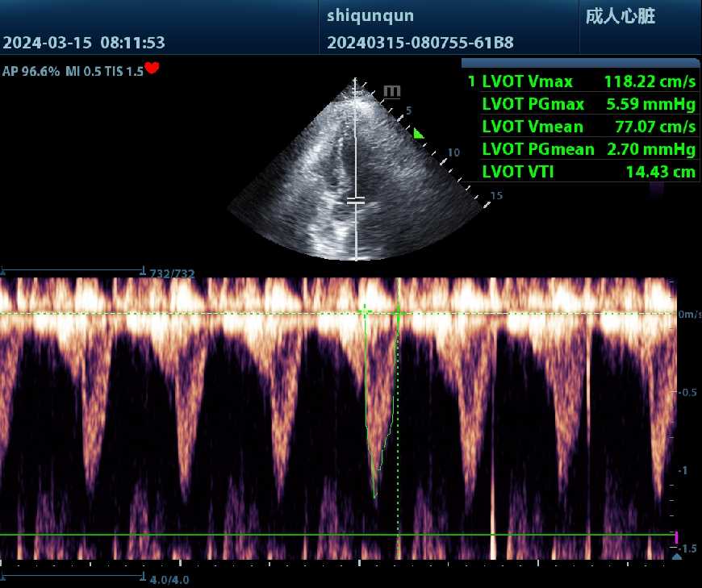Click the magenta marker beside velocity scale
Screen dimensions: 702x588
click(676, 537)
